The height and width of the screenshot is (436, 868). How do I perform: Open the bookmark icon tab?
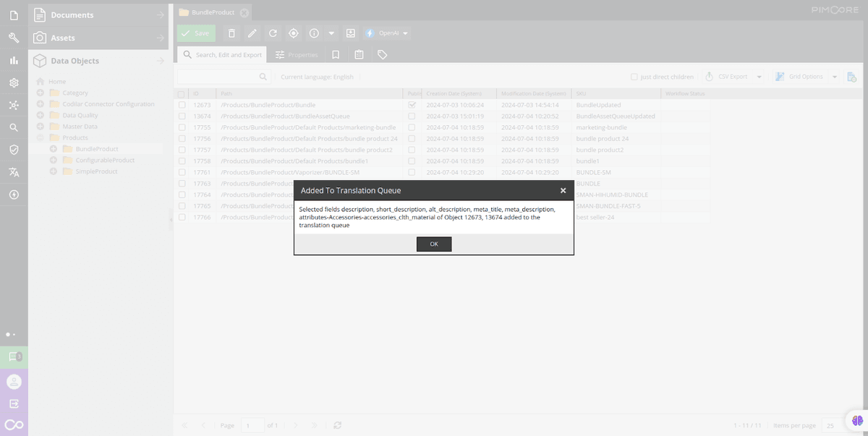[336, 54]
